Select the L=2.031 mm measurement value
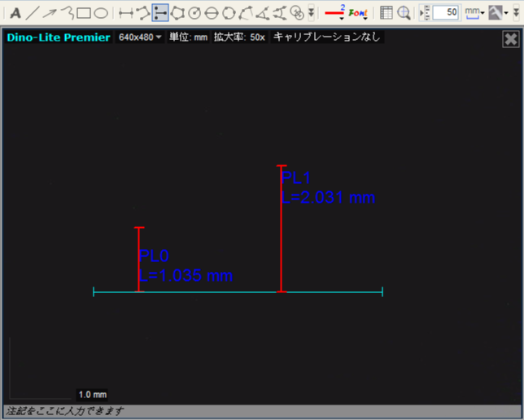Viewport: 524px width, 420px height. (328, 197)
